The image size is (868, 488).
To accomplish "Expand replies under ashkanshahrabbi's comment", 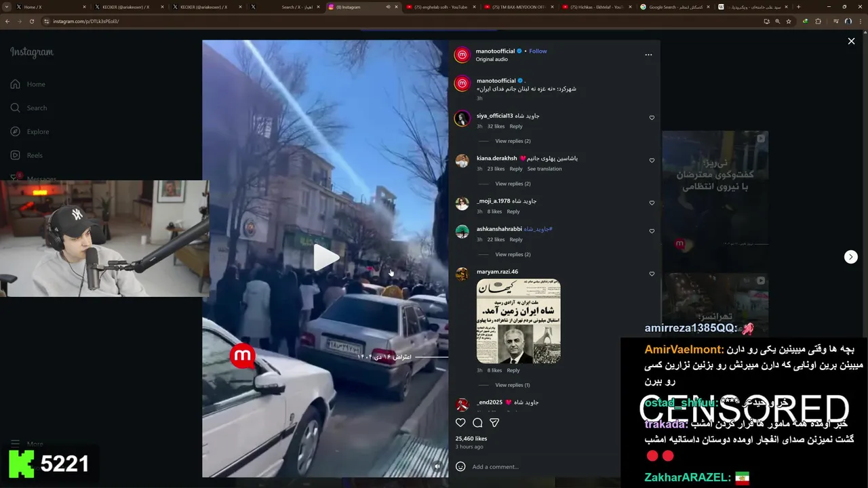I will tap(513, 254).
